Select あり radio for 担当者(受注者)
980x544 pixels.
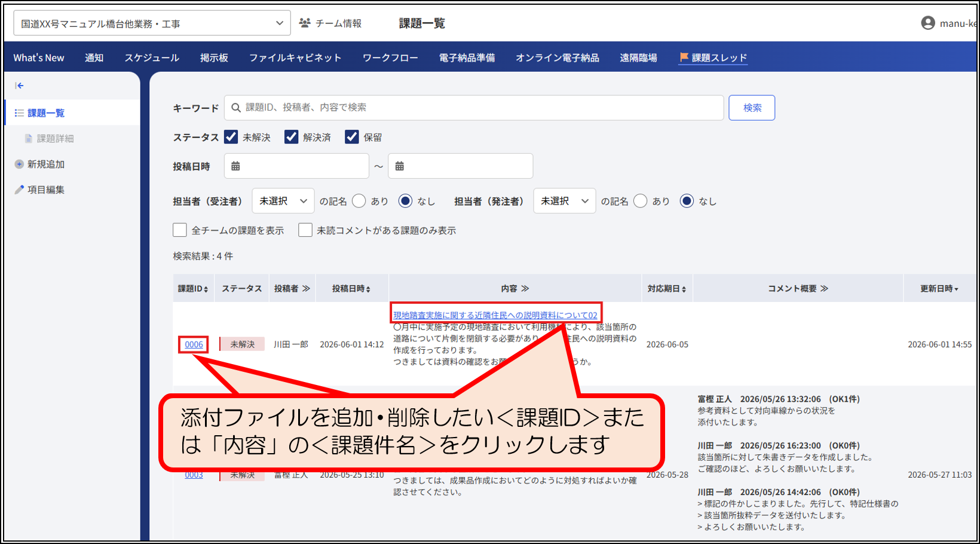359,201
